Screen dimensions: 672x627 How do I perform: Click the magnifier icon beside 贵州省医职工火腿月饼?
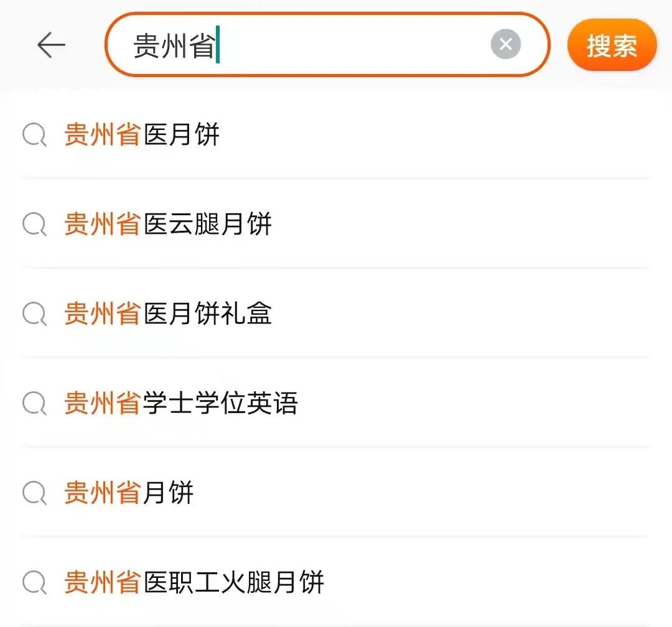[35, 583]
